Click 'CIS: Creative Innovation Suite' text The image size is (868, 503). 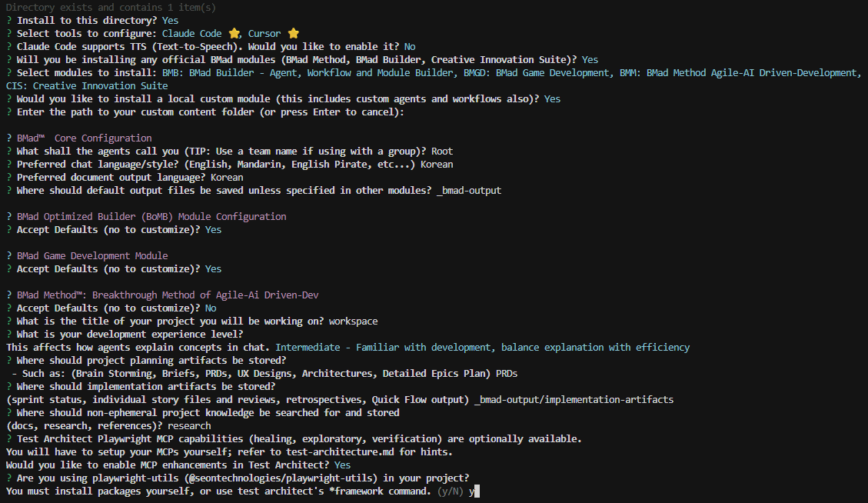tap(87, 86)
